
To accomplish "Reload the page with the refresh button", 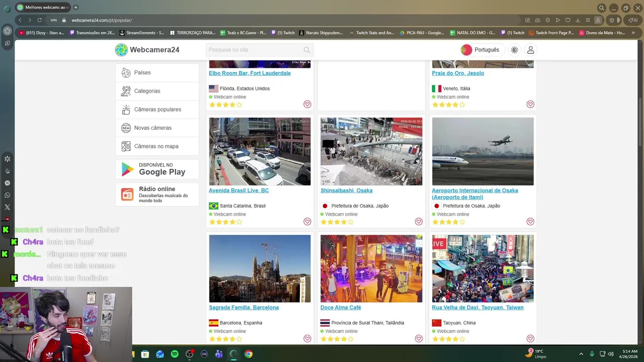I will (x=39, y=20).
